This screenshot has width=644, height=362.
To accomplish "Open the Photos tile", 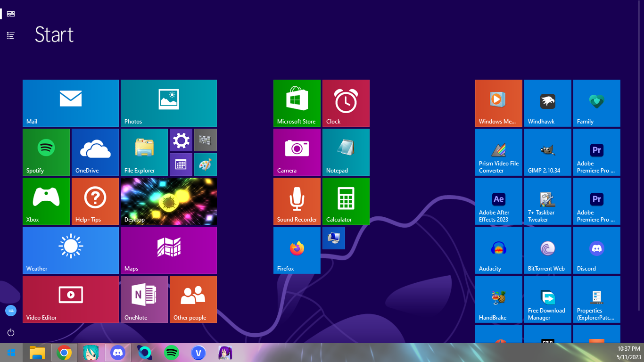I will (x=169, y=103).
